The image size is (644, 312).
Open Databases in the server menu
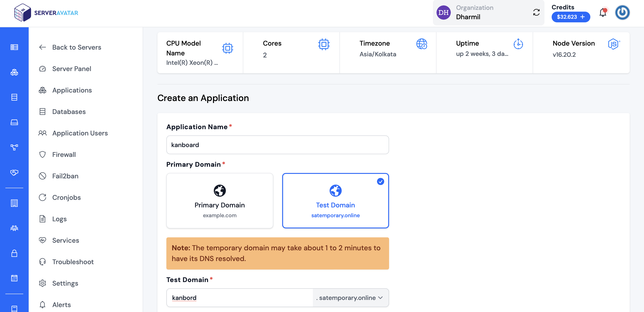pyautogui.click(x=69, y=112)
